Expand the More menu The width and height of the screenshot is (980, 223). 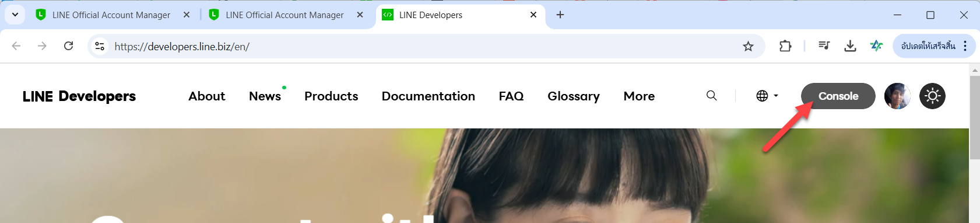pos(639,96)
